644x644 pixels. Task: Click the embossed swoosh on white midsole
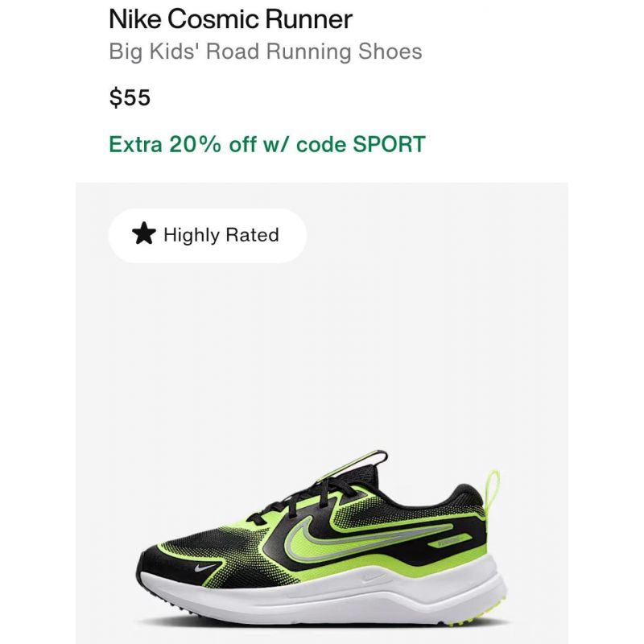(373, 578)
